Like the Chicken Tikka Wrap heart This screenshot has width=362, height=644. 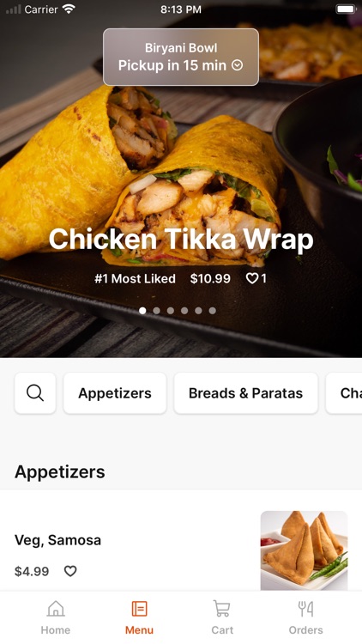pyautogui.click(x=251, y=278)
